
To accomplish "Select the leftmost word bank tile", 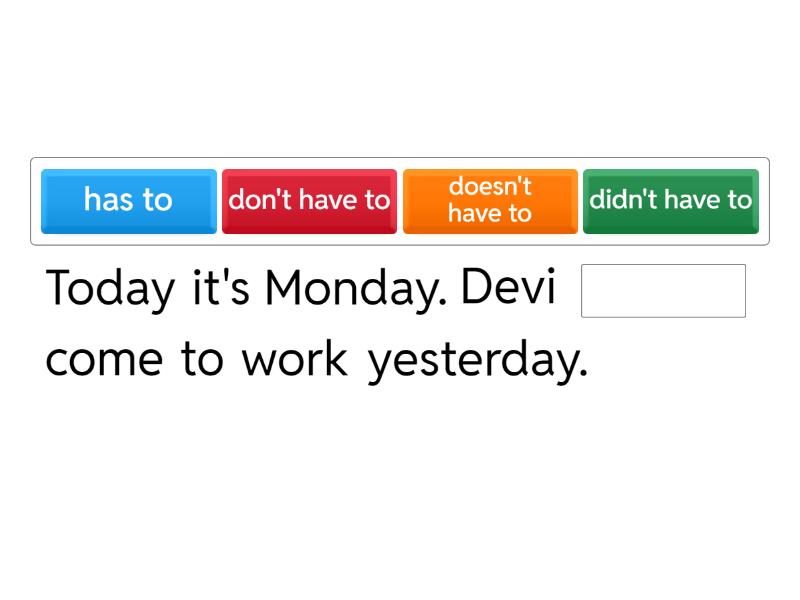I will [x=129, y=200].
